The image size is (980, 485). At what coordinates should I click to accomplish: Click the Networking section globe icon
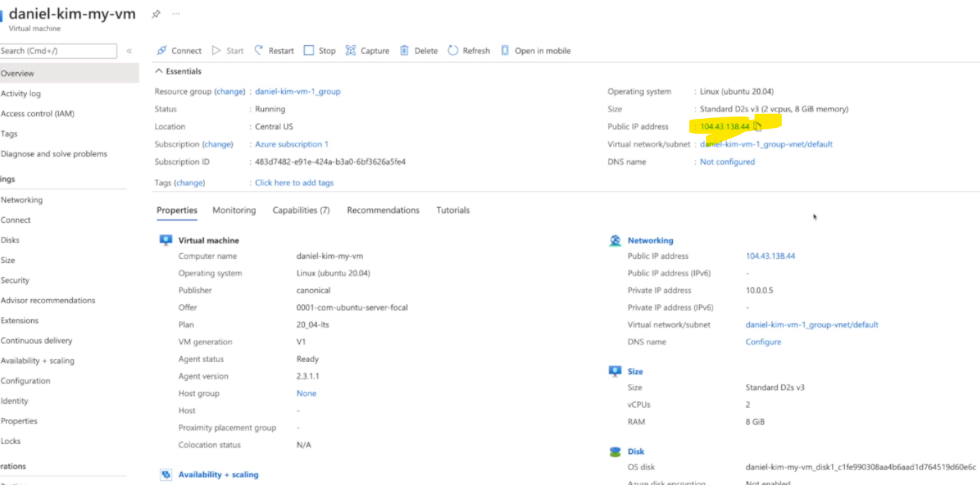(615, 240)
